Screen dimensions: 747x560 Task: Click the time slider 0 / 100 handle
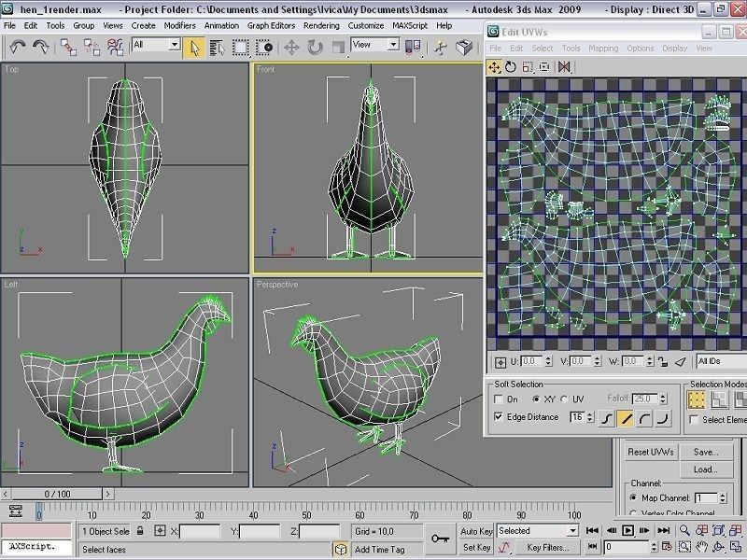(57, 495)
